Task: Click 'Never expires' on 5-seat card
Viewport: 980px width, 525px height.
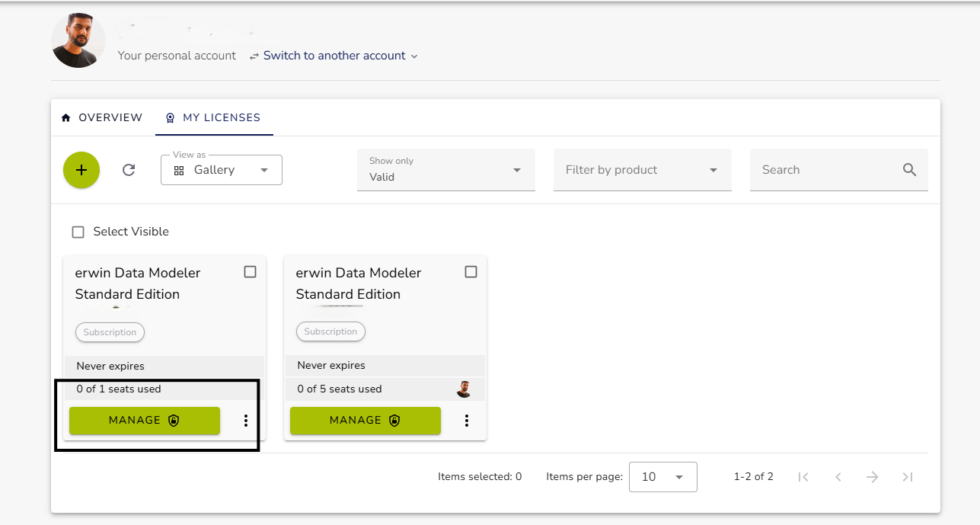Action: [x=331, y=365]
